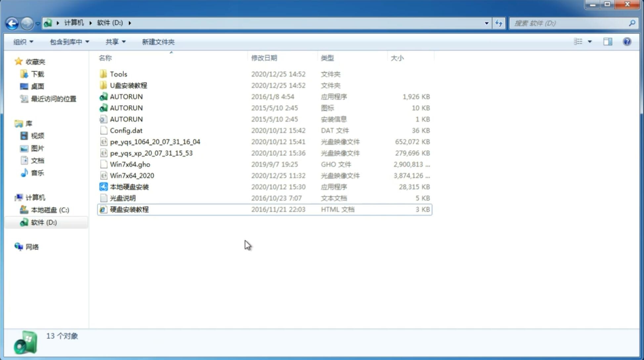Open Config.dat configuration file
The width and height of the screenshot is (644, 360).
pos(126,130)
